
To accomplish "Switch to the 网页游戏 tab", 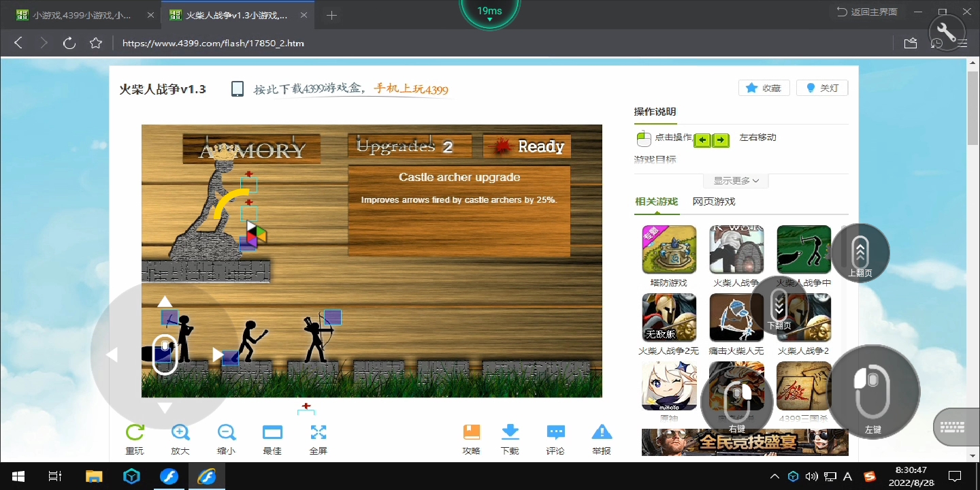I will tap(714, 201).
